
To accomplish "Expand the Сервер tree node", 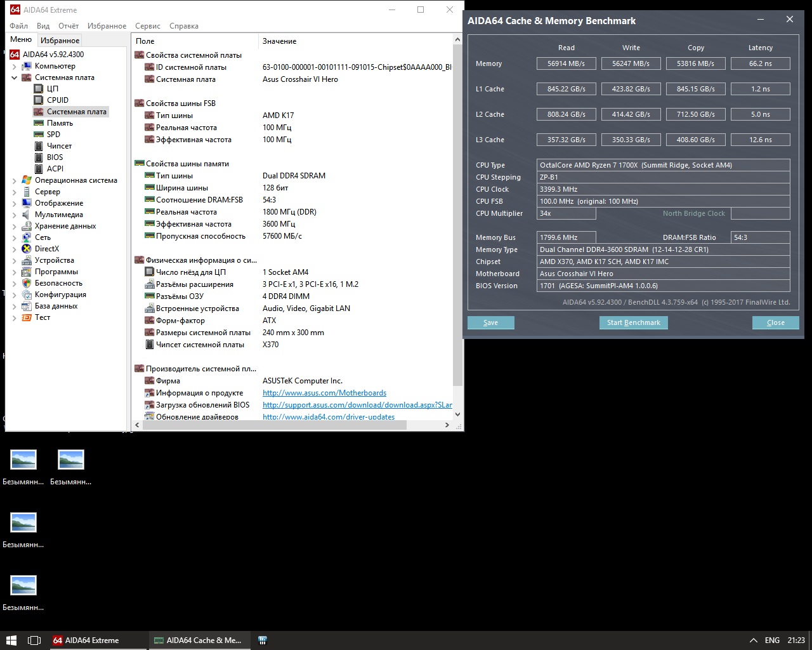I will [x=15, y=192].
